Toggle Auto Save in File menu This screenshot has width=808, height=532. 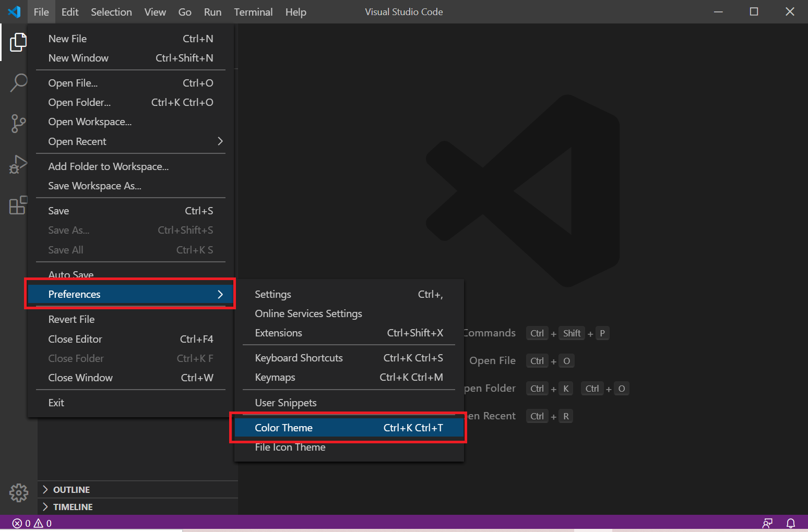coord(130,274)
